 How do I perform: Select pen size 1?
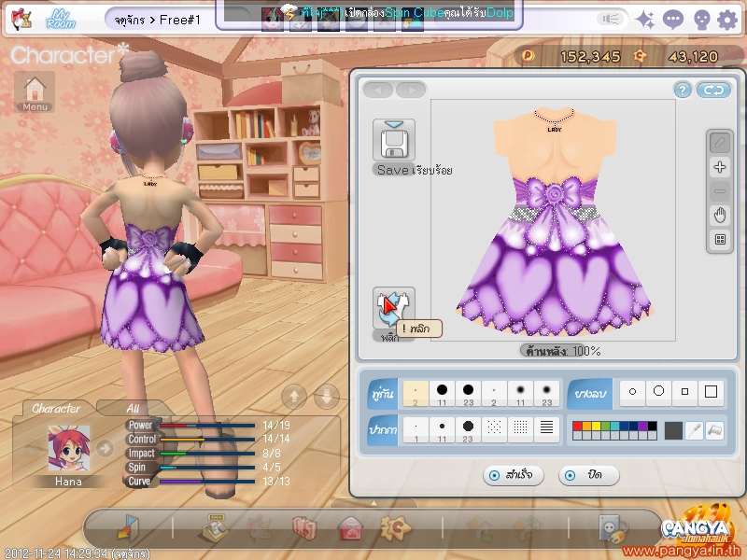coord(416,429)
